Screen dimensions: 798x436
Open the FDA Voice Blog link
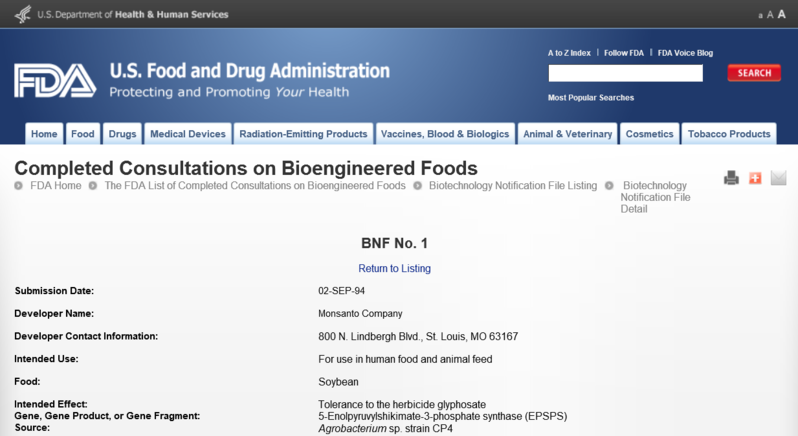(x=685, y=52)
